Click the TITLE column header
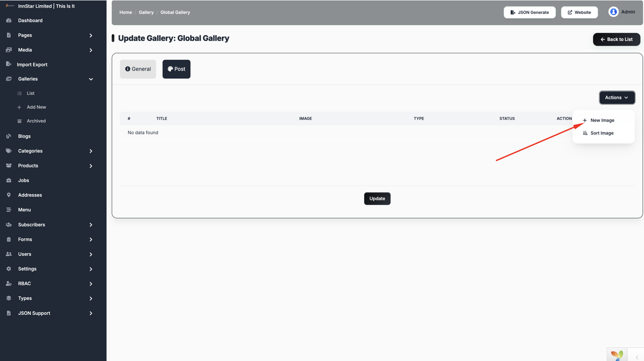Viewport: 644px width, 361px height. (162, 118)
